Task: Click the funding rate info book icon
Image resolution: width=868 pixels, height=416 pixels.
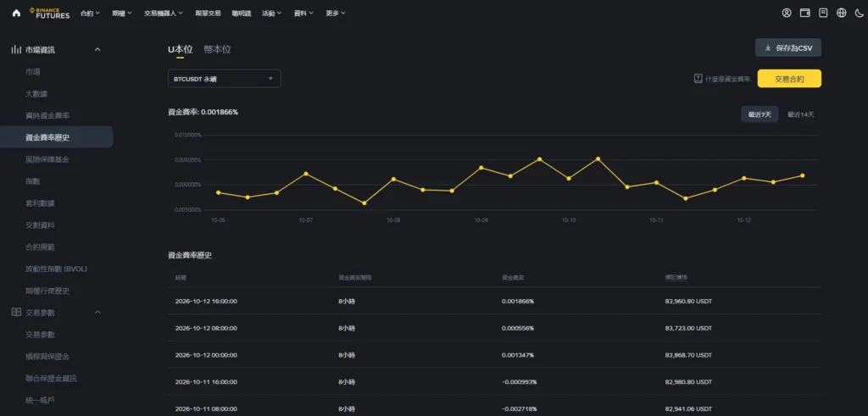Action: pos(698,79)
